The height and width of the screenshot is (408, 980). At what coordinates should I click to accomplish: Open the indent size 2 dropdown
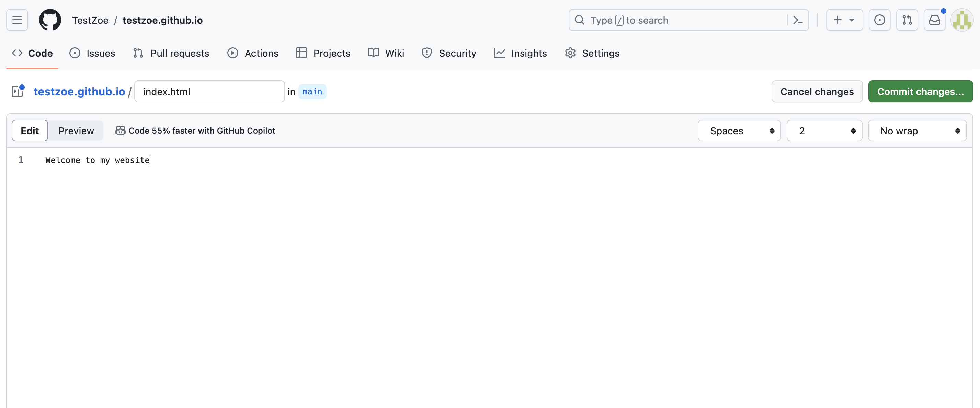824,131
